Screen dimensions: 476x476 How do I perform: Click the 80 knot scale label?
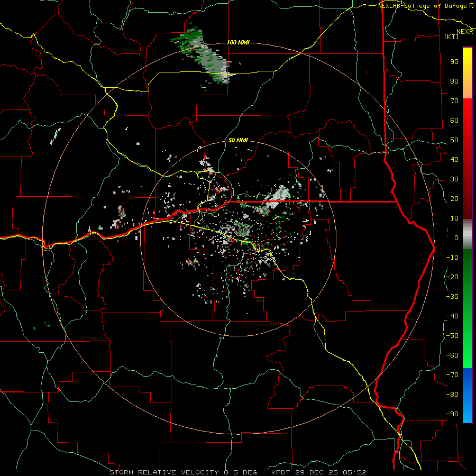point(454,81)
